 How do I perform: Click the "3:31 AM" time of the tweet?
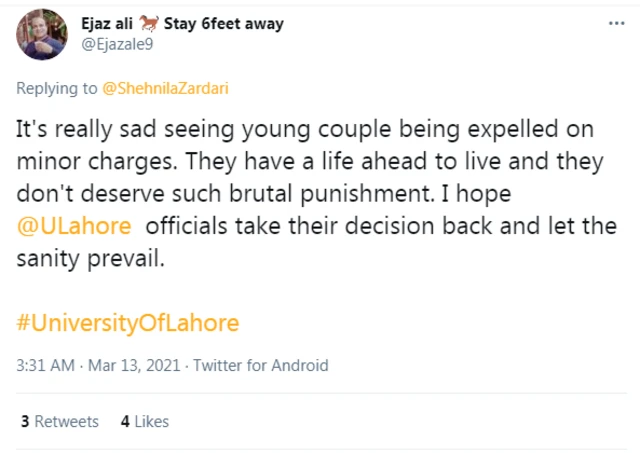coord(45,366)
